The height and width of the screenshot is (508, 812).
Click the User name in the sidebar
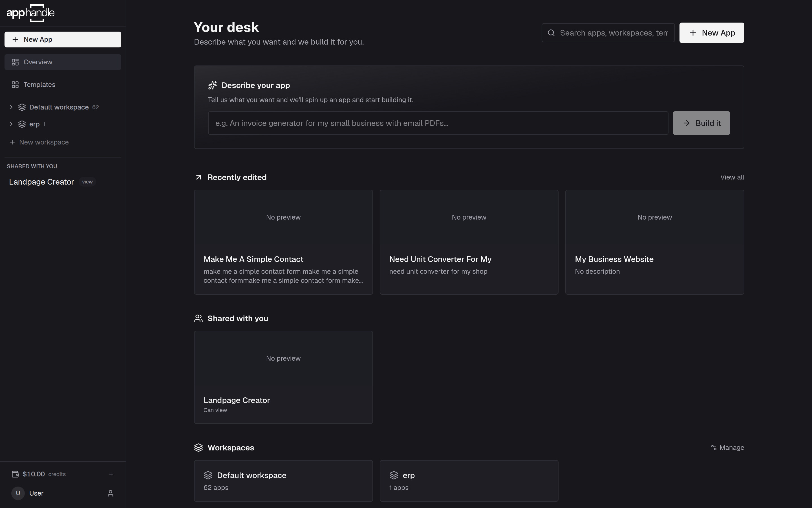[36, 493]
